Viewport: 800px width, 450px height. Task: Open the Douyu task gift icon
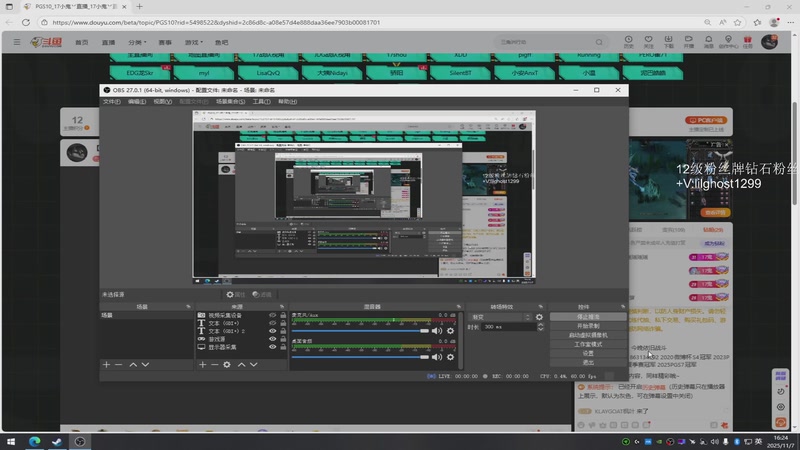(x=747, y=42)
